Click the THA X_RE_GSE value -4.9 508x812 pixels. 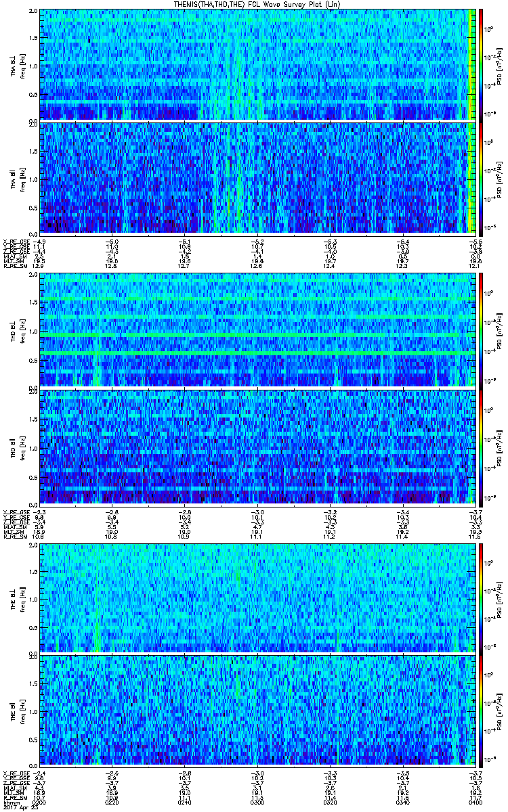39,242
